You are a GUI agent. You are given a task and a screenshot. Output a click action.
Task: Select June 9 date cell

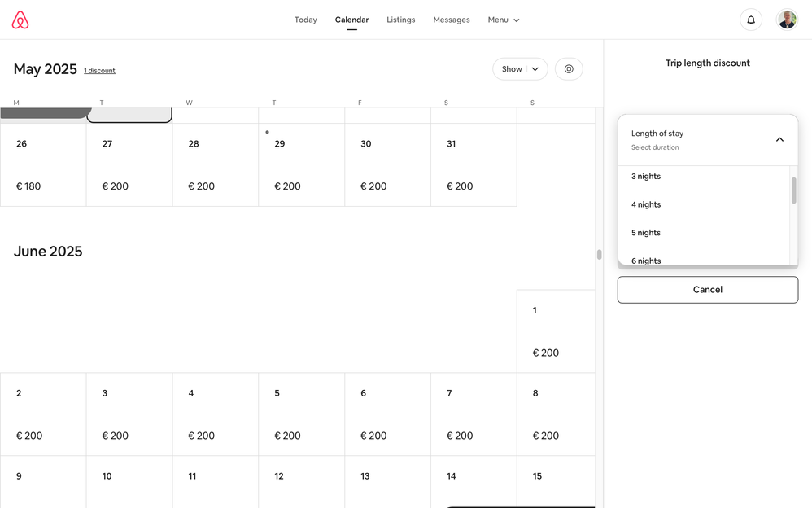(43, 482)
